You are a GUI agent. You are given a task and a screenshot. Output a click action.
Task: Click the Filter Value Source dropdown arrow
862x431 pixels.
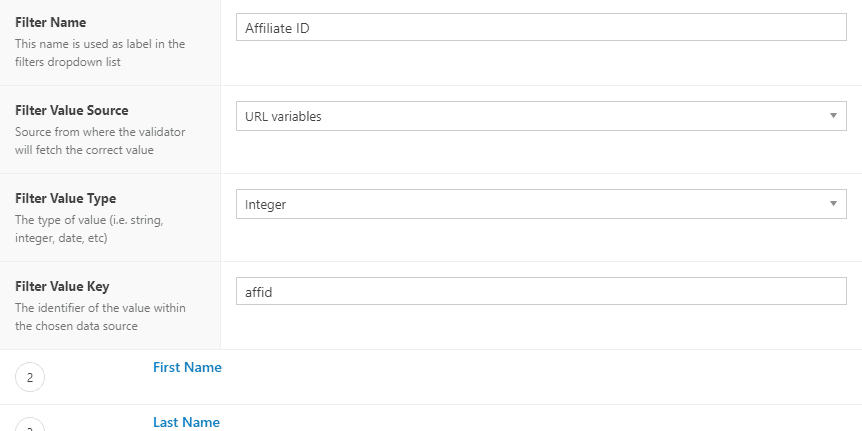point(833,116)
